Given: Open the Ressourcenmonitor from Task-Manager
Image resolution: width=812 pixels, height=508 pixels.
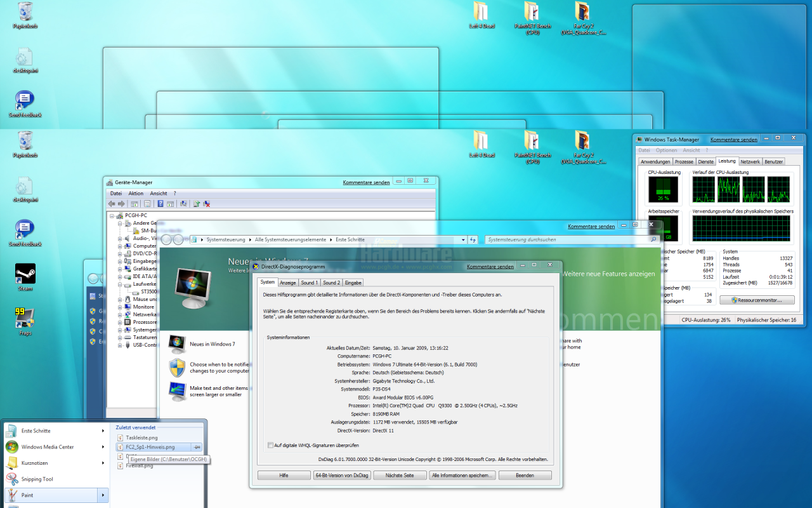Looking at the screenshot, I should point(757,300).
